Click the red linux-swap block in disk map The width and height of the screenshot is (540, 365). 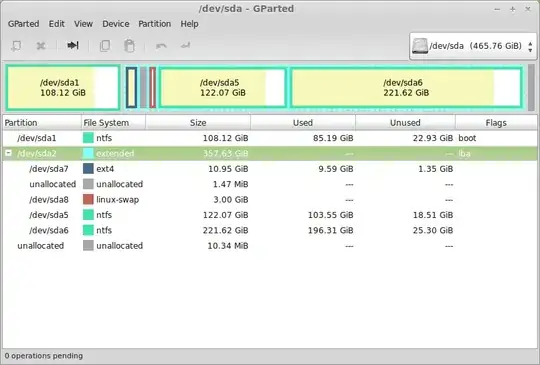tap(153, 87)
